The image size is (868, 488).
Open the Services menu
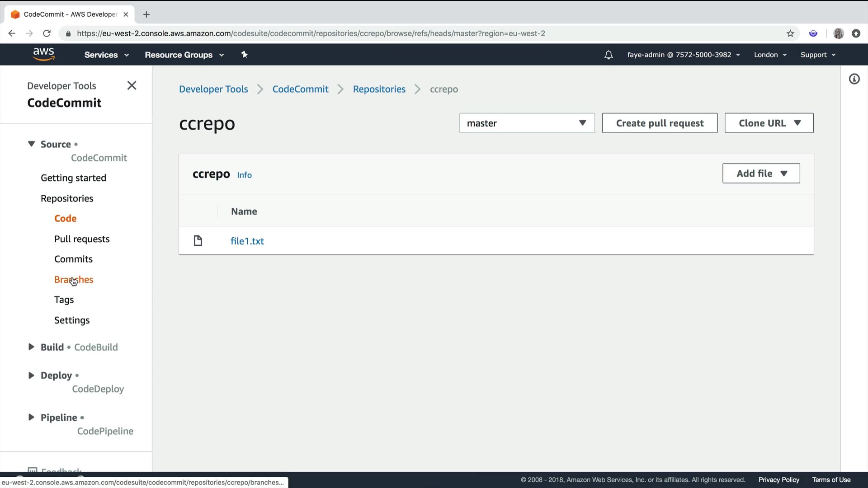(x=106, y=55)
